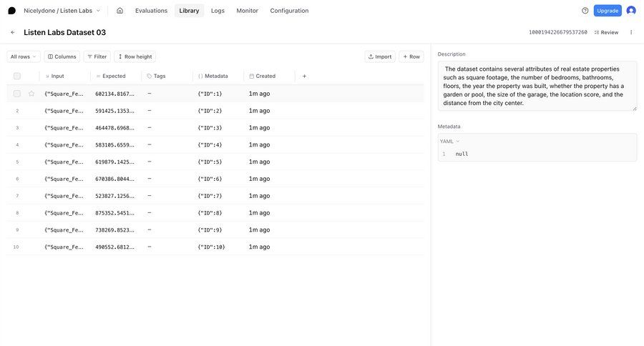Open the Nicelydone / Listen Labs project switcher
Viewport: 644px width, 346px height.
62,11
